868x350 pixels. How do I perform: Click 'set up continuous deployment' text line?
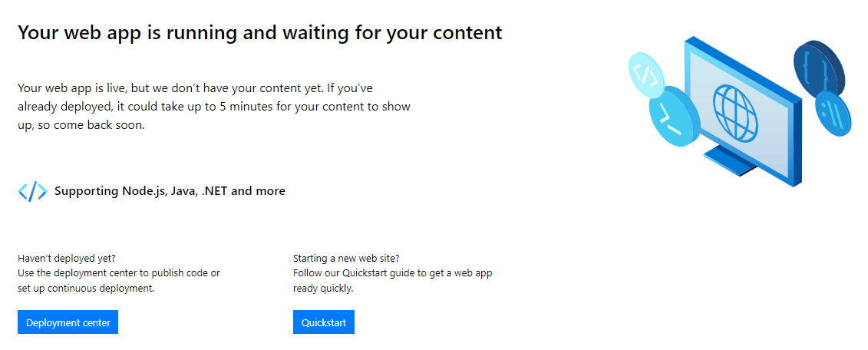coord(86,289)
